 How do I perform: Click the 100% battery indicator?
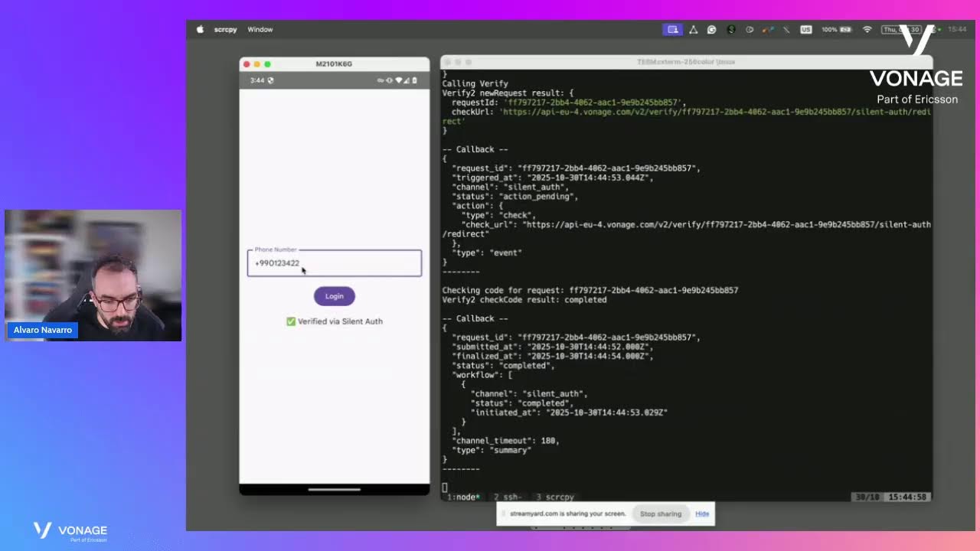(836, 29)
